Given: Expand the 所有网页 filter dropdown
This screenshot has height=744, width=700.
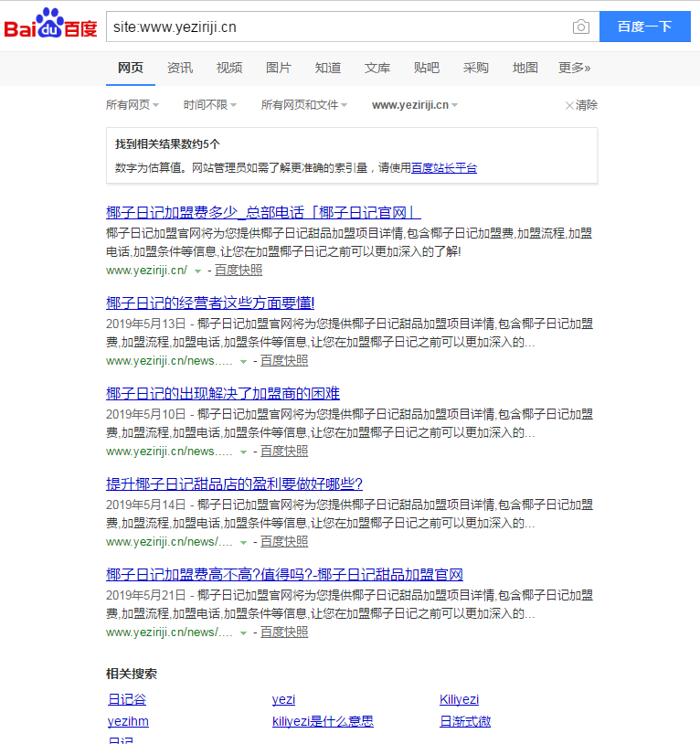Looking at the screenshot, I should (133, 105).
